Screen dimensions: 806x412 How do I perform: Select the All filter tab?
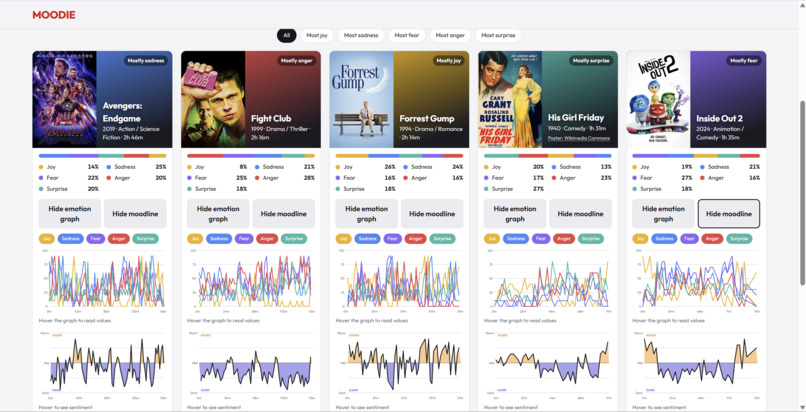click(x=286, y=35)
